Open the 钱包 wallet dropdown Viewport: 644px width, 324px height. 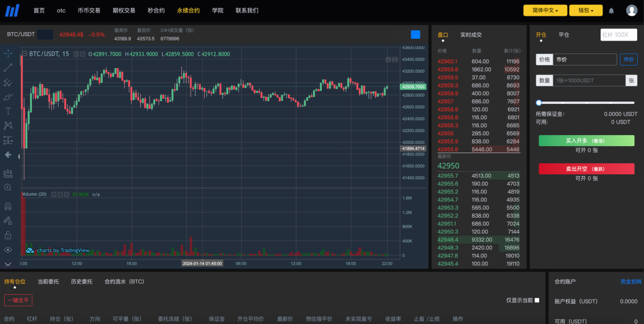click(x=586, y=10)
